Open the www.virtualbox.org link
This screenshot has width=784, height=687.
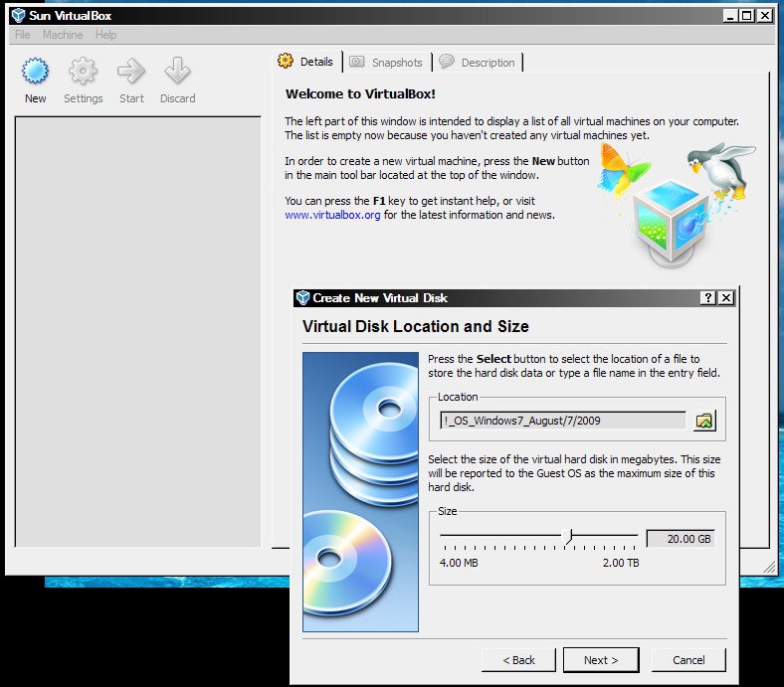[x=332, y=215]
